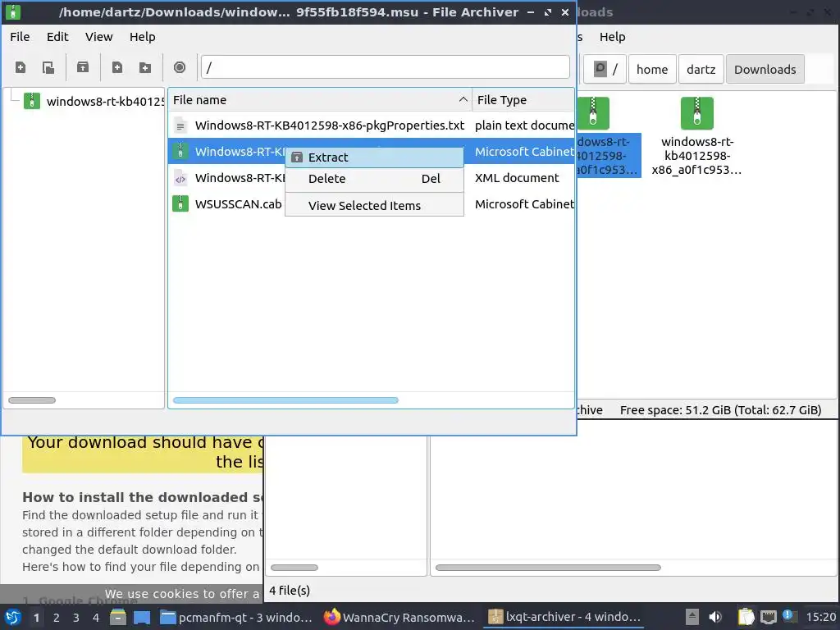Click the 'XML document' file type cell
The width and height of the screenshot is (840, 630).
tap(517, 178)
